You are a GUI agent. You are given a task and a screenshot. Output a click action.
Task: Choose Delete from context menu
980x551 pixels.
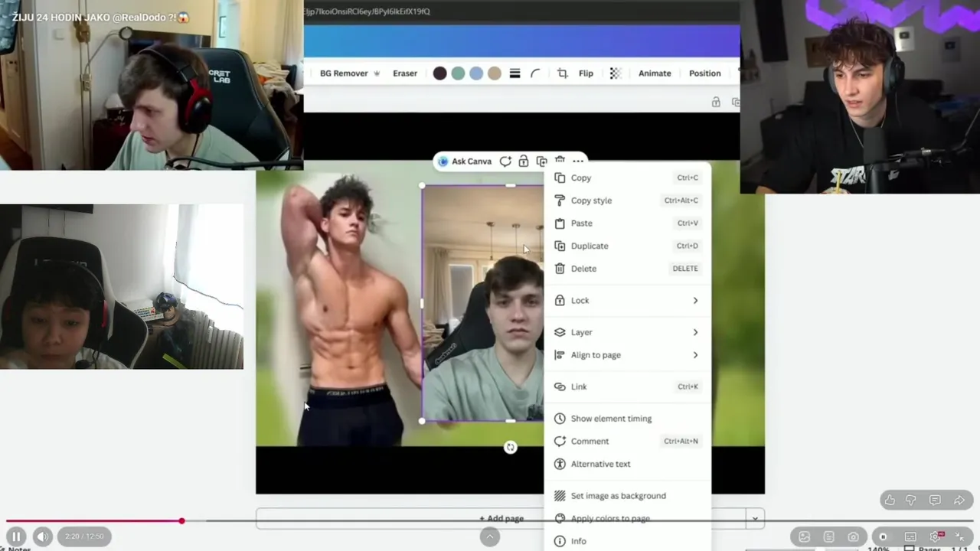[628, 269]
